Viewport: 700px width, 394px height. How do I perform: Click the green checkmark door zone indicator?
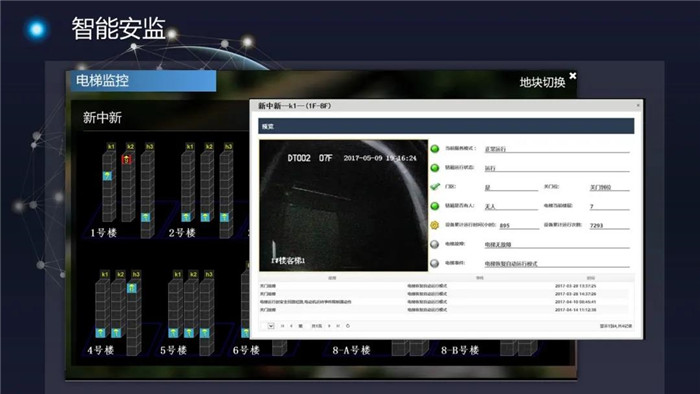click(x=435, y=187)
